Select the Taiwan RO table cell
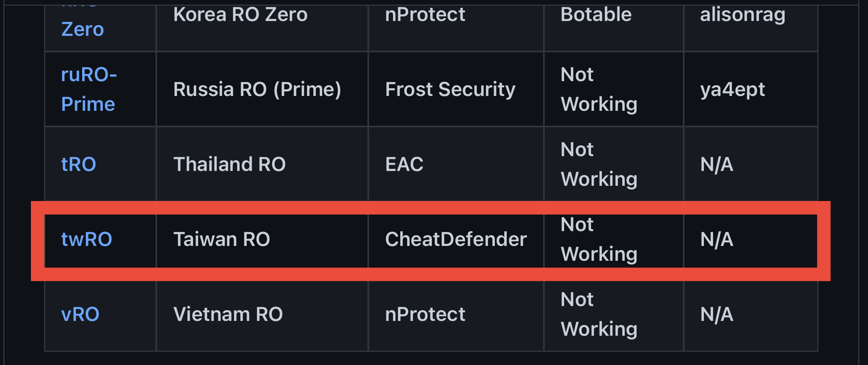 click(x=222, y=238)
